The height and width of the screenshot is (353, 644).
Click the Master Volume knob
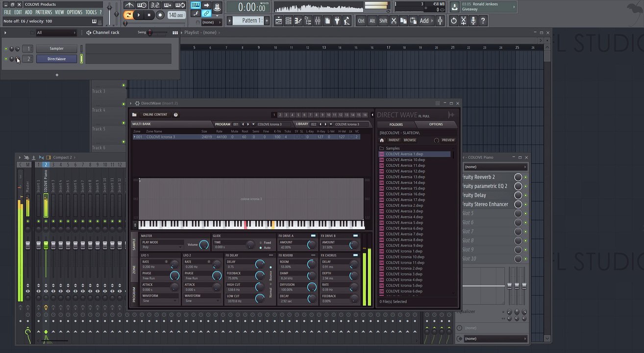click(204, 245)
